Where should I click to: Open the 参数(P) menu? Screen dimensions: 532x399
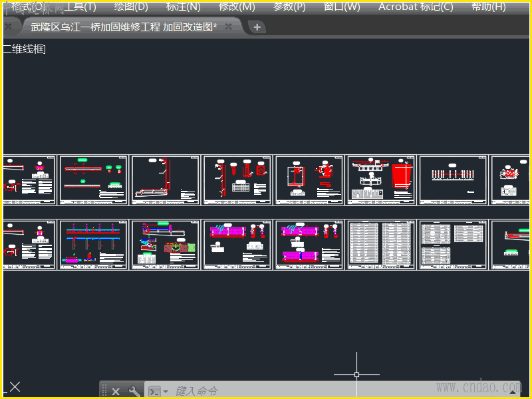click(289, 7)
